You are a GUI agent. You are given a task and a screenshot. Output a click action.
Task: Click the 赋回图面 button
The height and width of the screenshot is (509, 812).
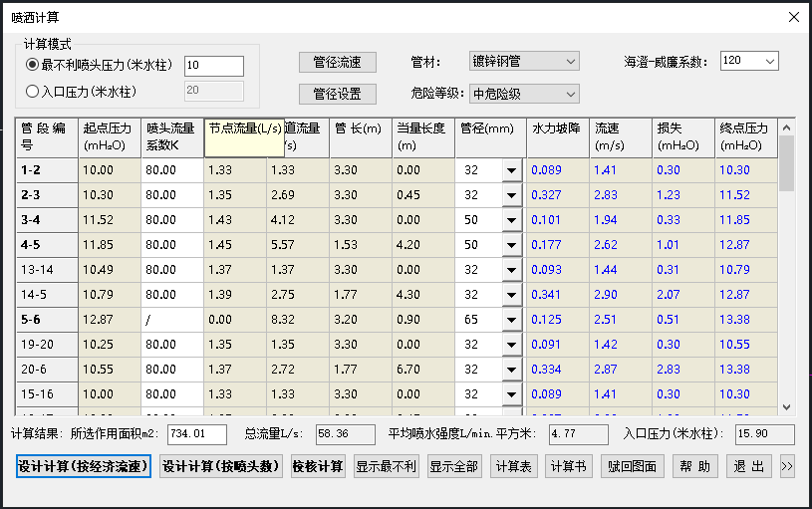pyautogui.click(x=632, y=467)
